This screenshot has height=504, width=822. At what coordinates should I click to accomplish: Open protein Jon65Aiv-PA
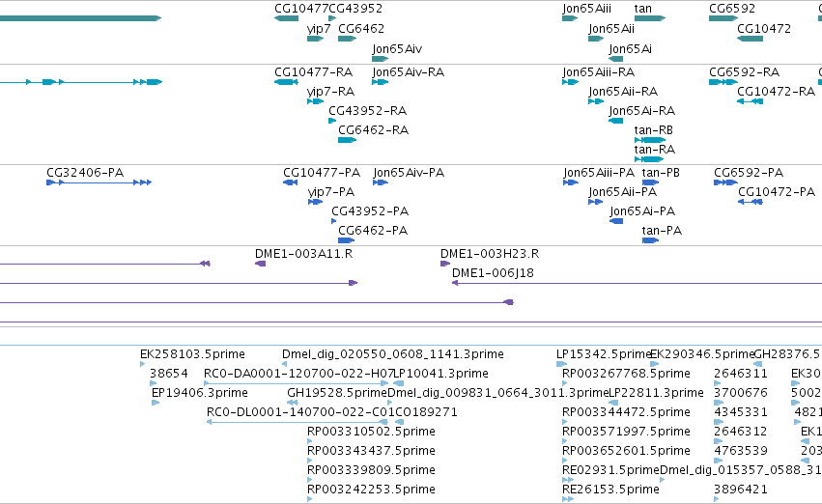(x=409, y=173)
